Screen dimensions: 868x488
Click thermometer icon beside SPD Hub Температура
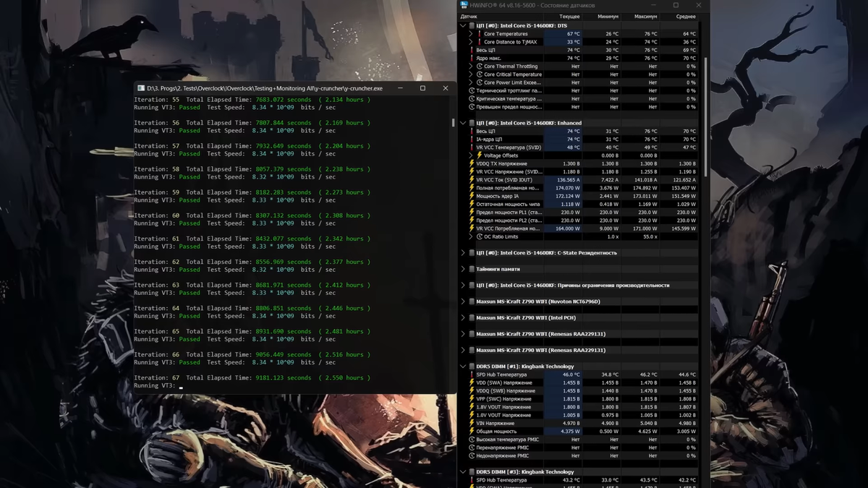(x=472, y=374)
